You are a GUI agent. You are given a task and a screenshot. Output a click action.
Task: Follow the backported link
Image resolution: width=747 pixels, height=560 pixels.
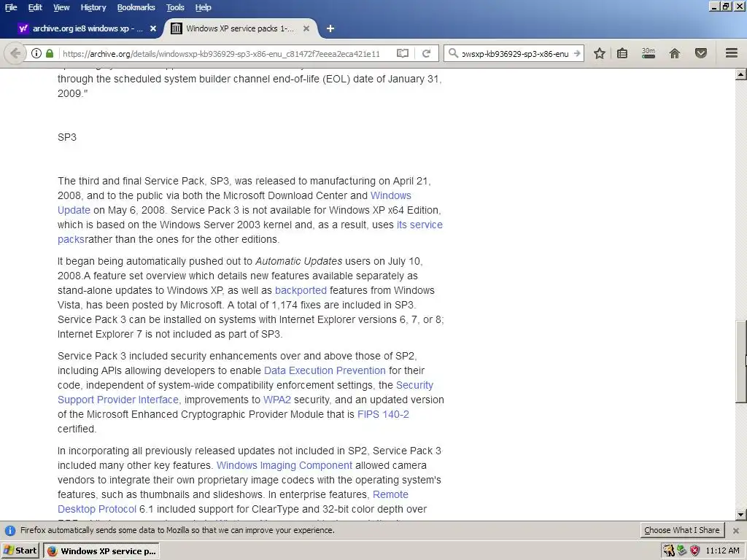pyautogui.click(x=301, y=290)
